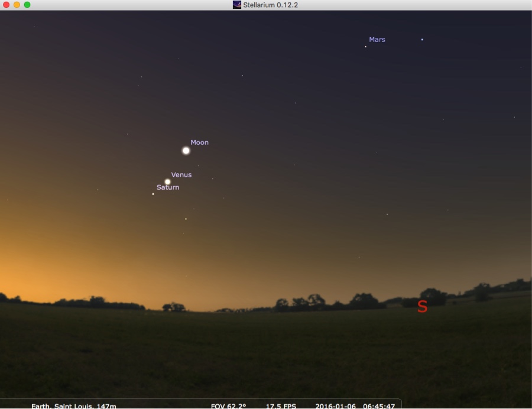Select the yellowish star below Venus
Image resolution: width=532 pixels, height=409 pixels.
click(186, 219)
